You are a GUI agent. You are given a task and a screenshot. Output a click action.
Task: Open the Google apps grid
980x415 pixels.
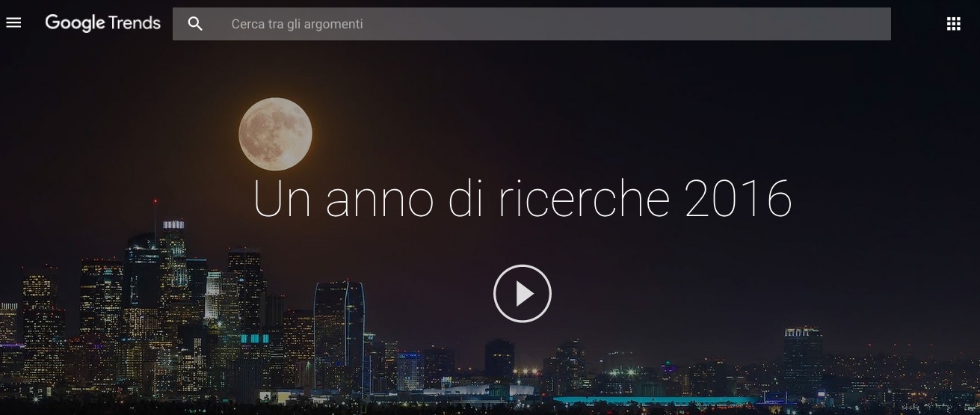(x=953, y=24)
